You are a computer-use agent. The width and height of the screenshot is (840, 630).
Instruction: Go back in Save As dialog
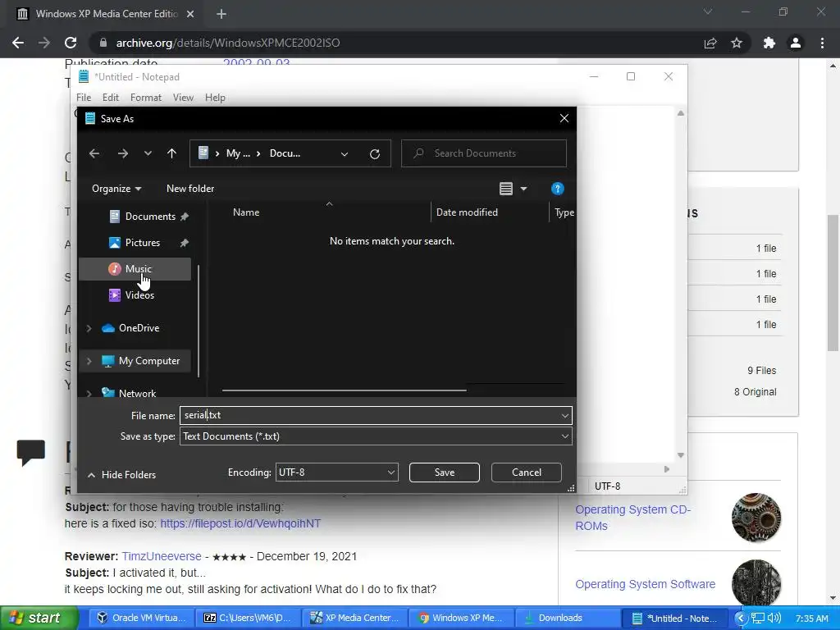tap(94, 153)
